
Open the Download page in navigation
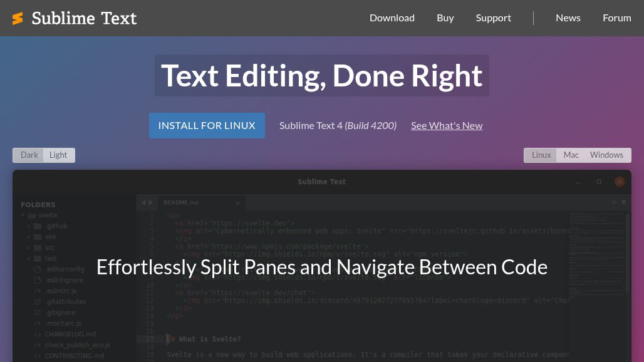click(x=392, y=18)
